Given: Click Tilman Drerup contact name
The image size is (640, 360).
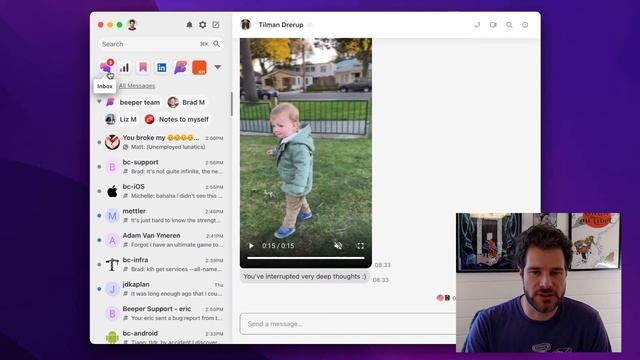Looking at the screenshot, I should 281,25.
